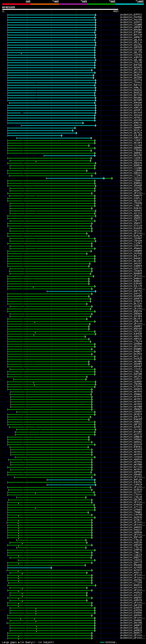The height and width of the screenshot is (644, 146).
Task: Click UniRef100_C1C069 hit label
Action: click(131, 146)
